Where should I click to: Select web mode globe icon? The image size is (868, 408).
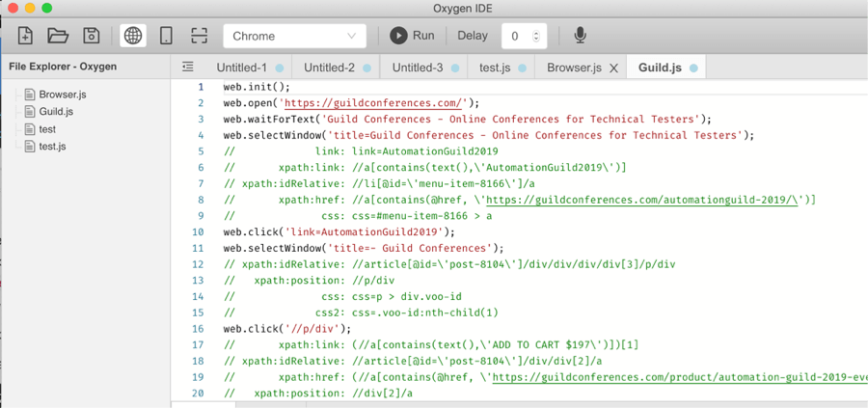[x=133, y=36]
